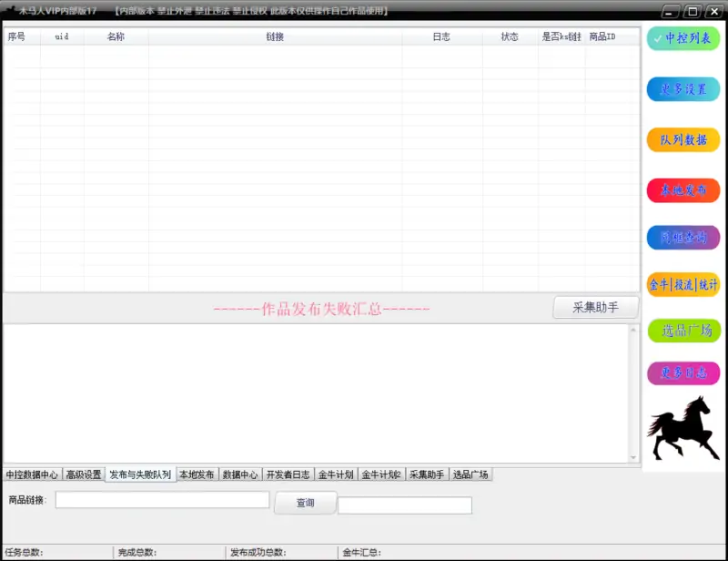
Task: Click the pink 更多日志 sidebar button
Action: (x=683, y=372)
